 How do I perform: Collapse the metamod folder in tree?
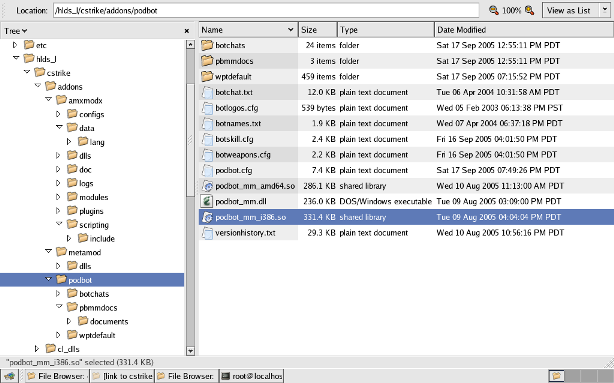point(49,252)
